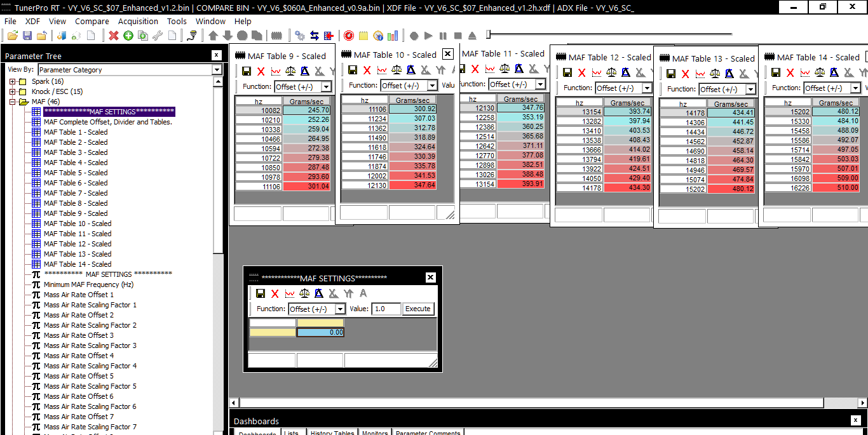Click the gears settings icon in main toolbar
The width and height of the screenshot is (868, 435).
click(x=299, y=36)
